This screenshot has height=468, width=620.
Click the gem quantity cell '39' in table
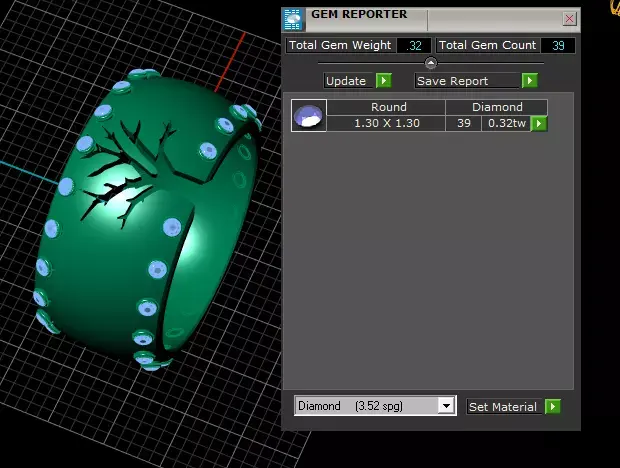[463, 123]
